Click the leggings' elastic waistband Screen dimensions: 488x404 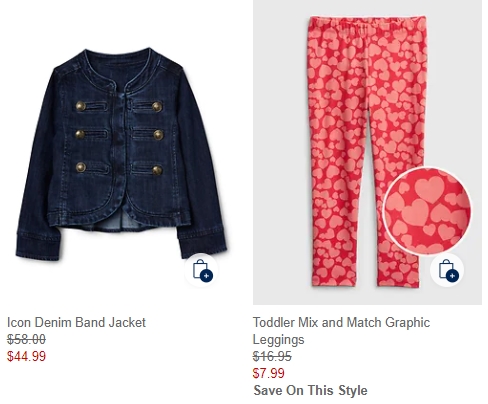pos(367,23)
